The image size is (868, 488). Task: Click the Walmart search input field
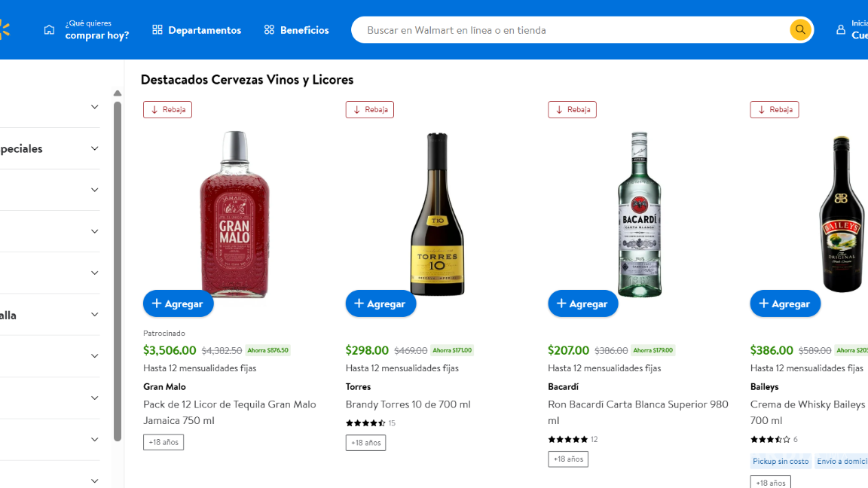[x=565, y=29]
